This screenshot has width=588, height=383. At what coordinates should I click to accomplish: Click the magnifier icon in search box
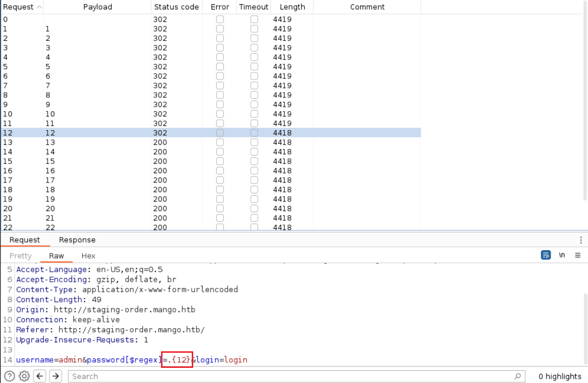(518, 376)
